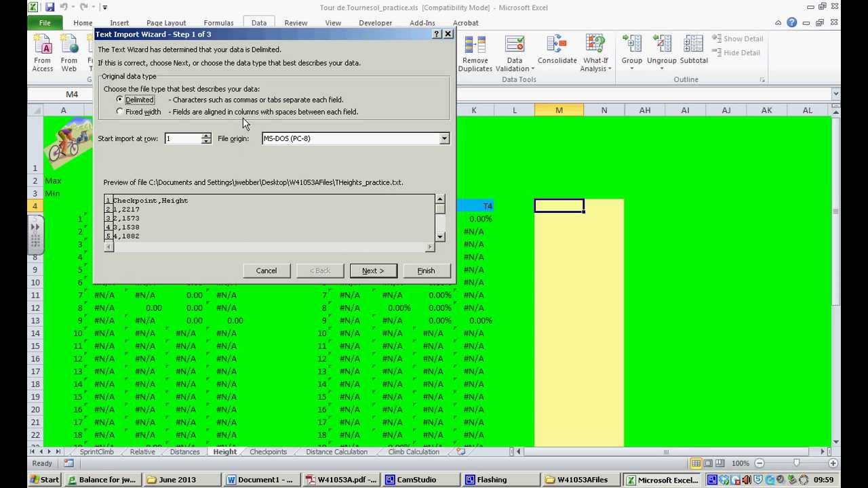The height and width of the screenshot is (488, 868).
Task: Click the 100% zoom level text
Action: [741, 464]
